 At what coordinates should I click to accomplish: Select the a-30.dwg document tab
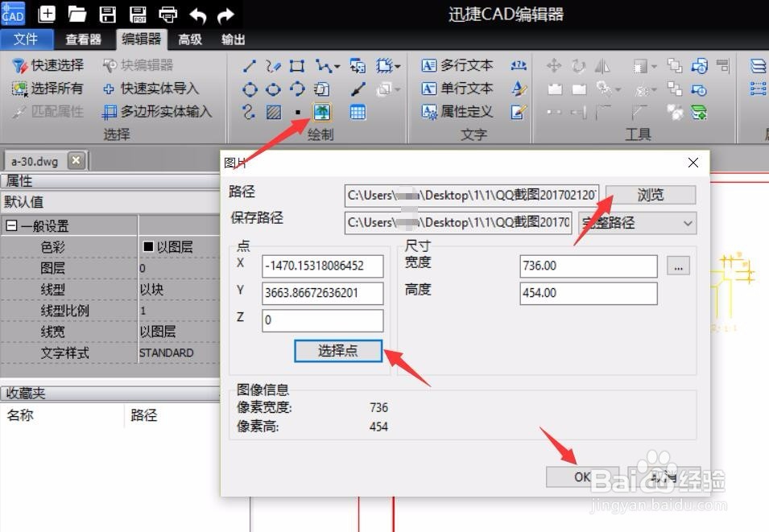(x=35, y=161)
